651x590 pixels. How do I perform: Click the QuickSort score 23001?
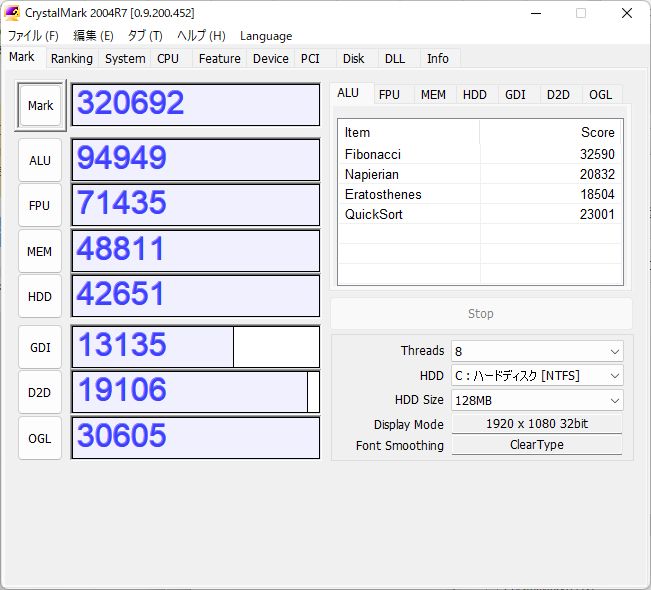pos(597,214)
